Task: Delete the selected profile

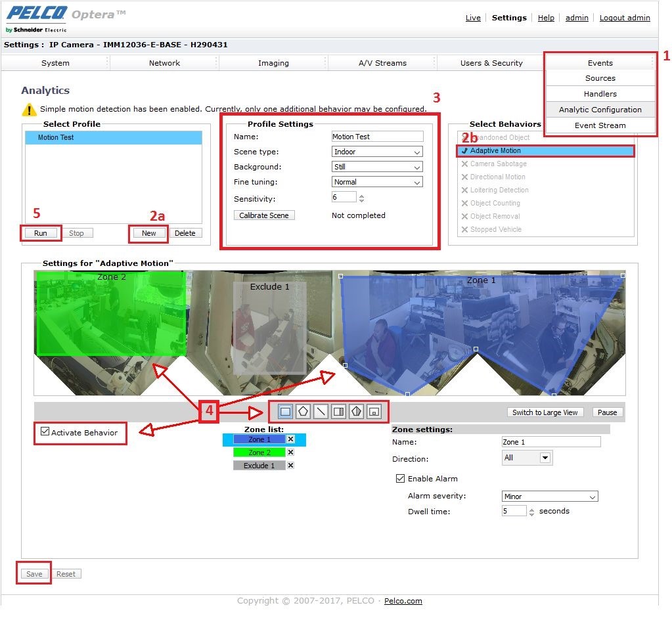Action: 185,233
